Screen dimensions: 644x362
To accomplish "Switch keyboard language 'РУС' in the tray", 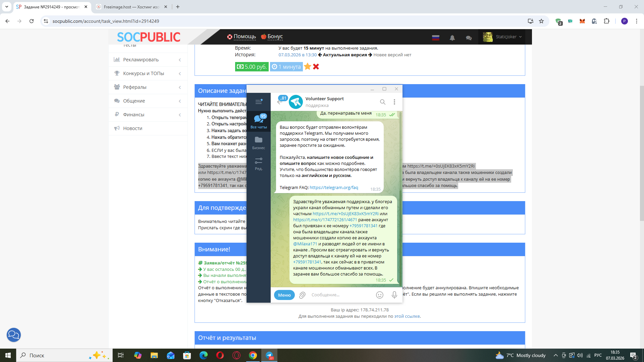I will [598, 355].
